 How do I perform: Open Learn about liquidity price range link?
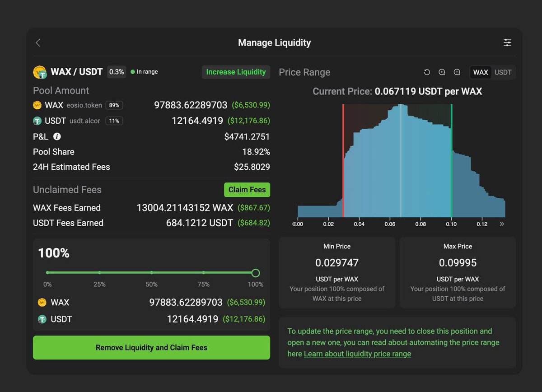(357, 354)
